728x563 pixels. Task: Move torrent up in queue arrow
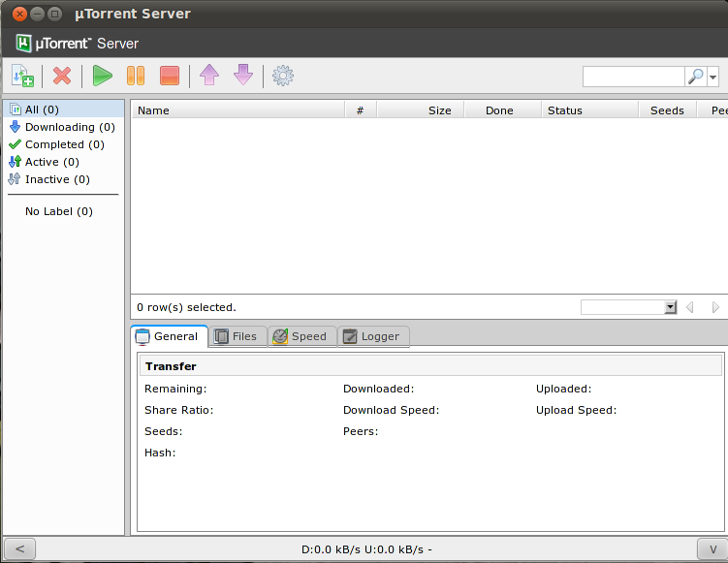point(209,76)
